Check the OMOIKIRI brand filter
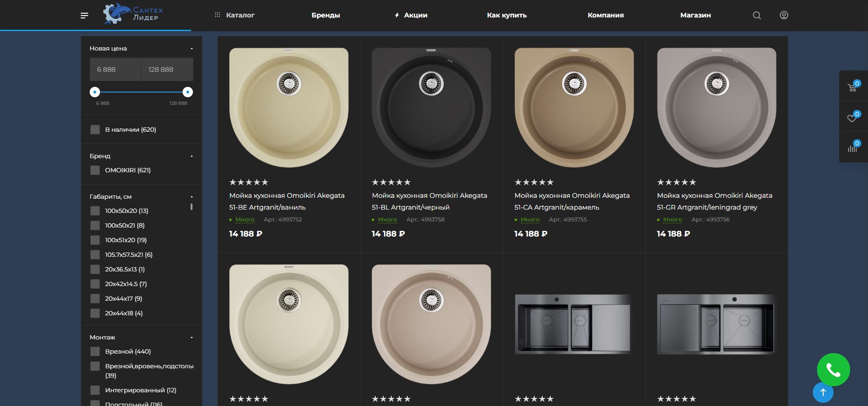 tap(95, 170)
